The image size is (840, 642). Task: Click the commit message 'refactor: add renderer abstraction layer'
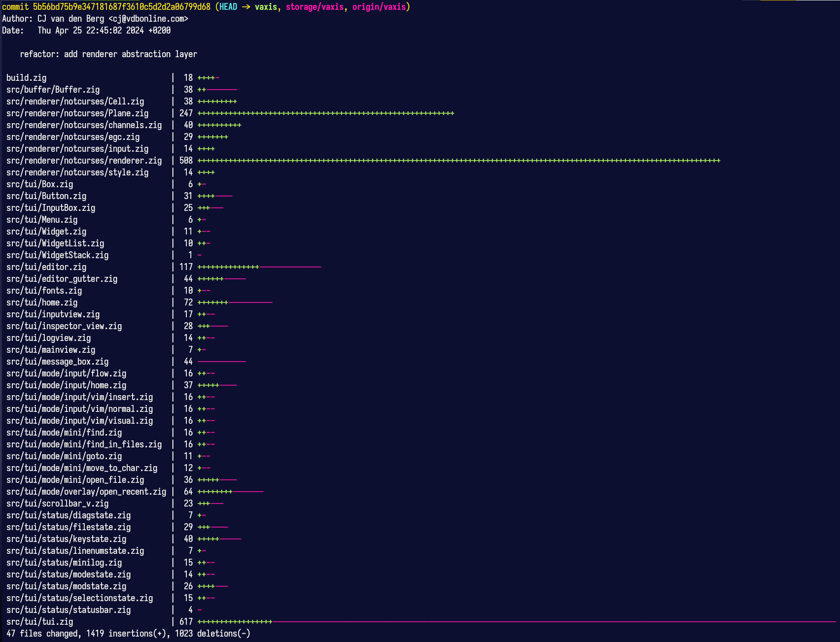(108, 54)
